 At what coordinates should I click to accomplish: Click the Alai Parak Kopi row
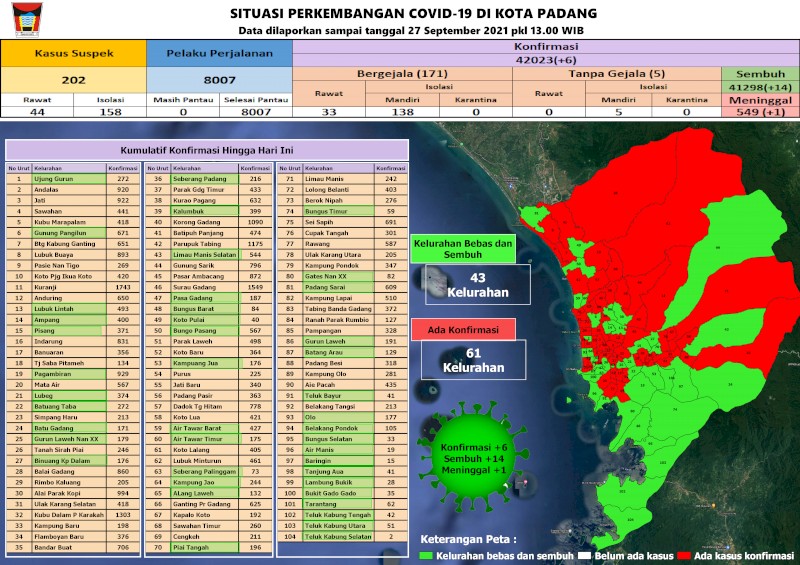73,493
